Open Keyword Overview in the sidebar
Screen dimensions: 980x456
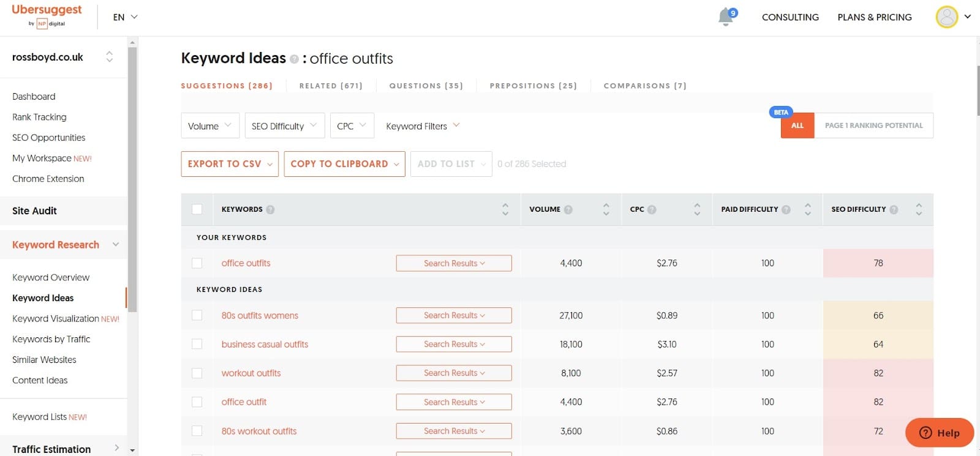coord(51,277)
